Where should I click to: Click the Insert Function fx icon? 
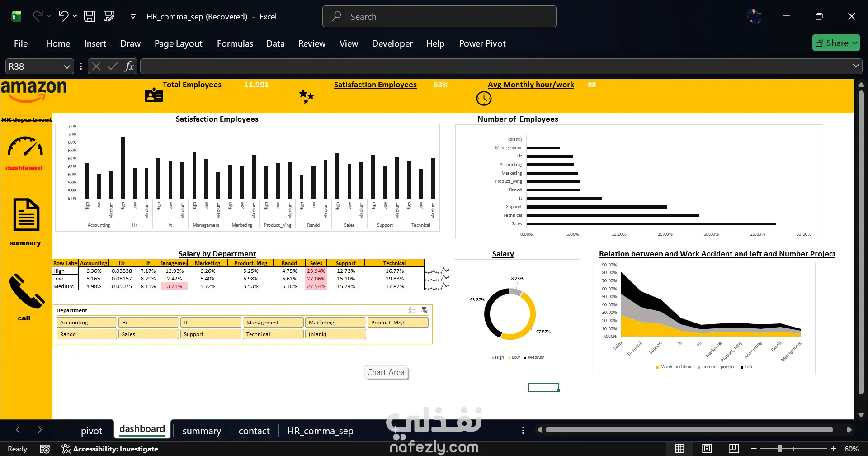click(x=129, y=66)
